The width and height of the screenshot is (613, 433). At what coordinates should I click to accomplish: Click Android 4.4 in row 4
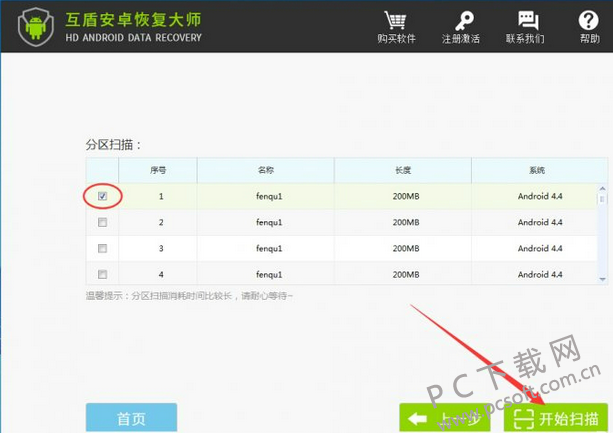[x=540, y=274]
